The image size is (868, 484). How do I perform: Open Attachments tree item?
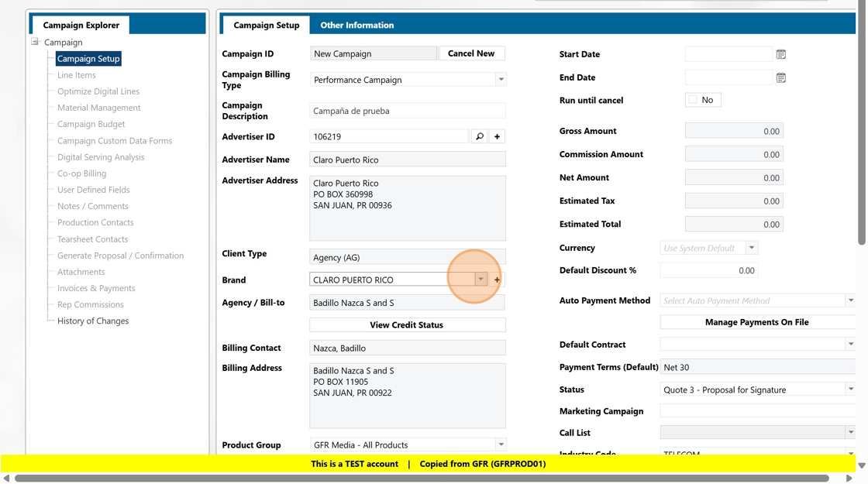(x=81, y=272)
